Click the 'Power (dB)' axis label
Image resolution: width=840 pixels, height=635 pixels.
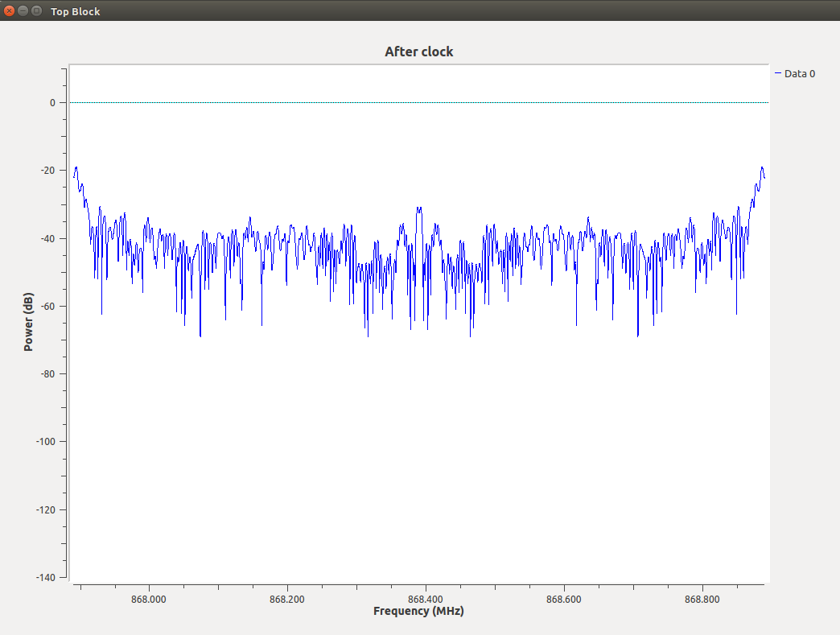click(28, 322)
